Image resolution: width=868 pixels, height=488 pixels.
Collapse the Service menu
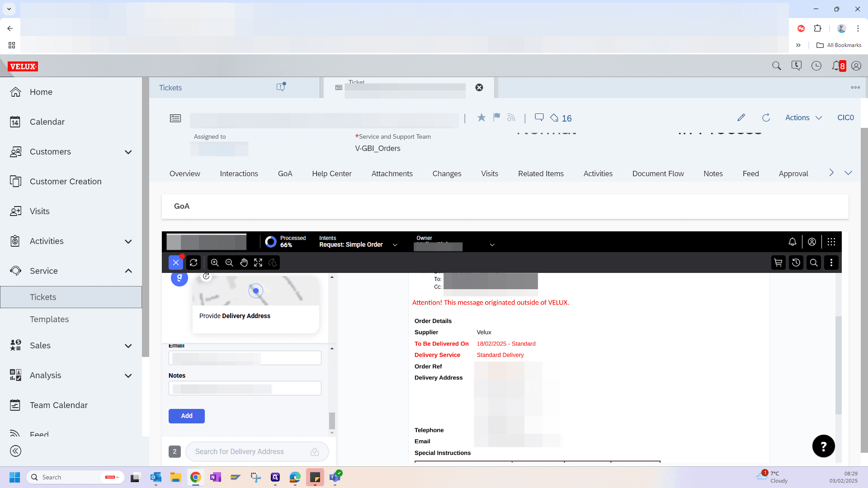click(x=128, y=271)
